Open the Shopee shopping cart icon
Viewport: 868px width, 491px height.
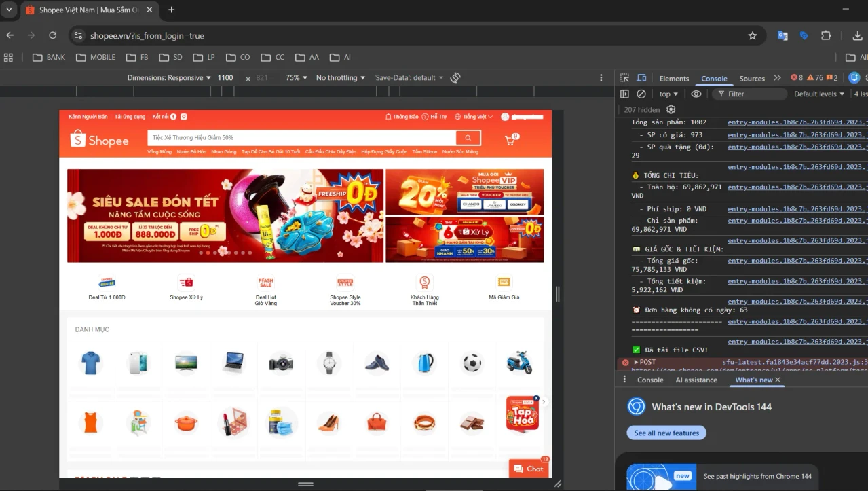(x=510, y=140)
